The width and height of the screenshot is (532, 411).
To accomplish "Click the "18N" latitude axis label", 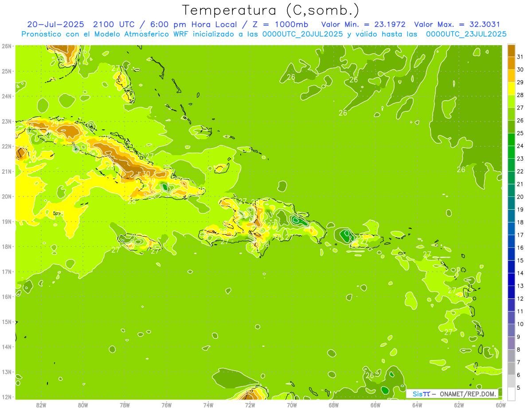I will click(7, 247).
